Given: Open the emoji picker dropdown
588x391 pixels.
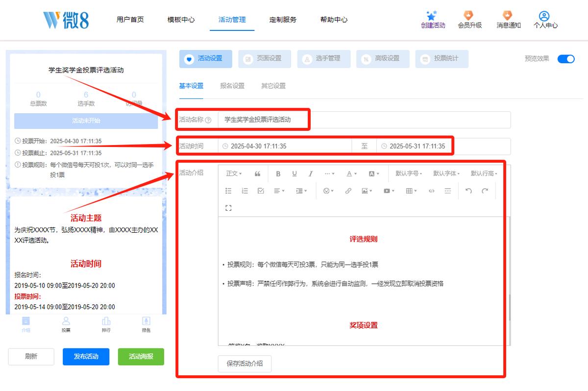Looking at the screenshot, I should [328, 191].
